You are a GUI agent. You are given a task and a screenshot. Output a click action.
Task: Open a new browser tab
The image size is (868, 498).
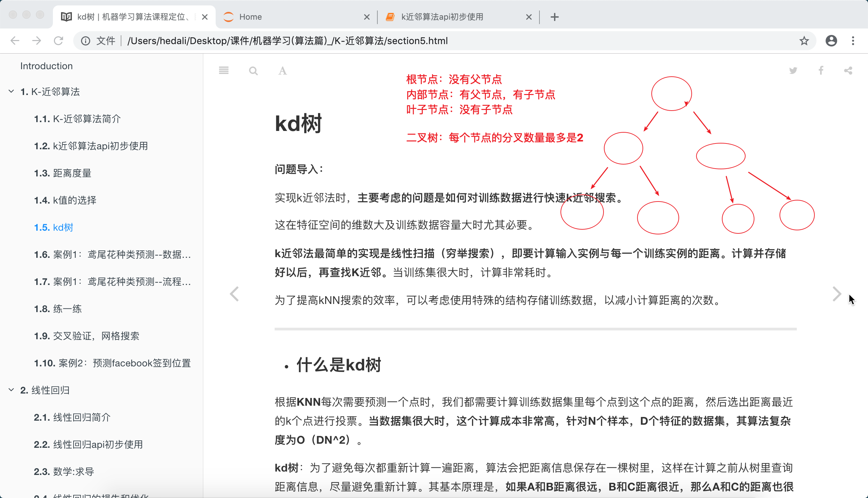554,17
